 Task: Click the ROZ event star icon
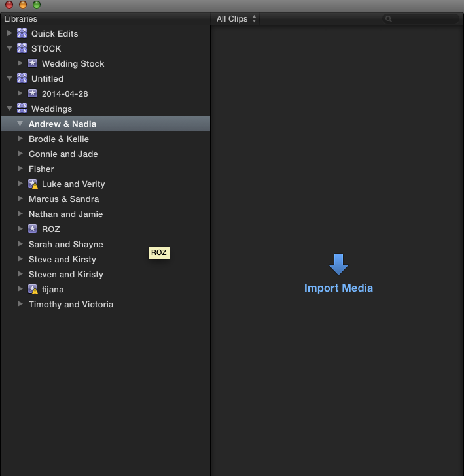pos(32,229)
